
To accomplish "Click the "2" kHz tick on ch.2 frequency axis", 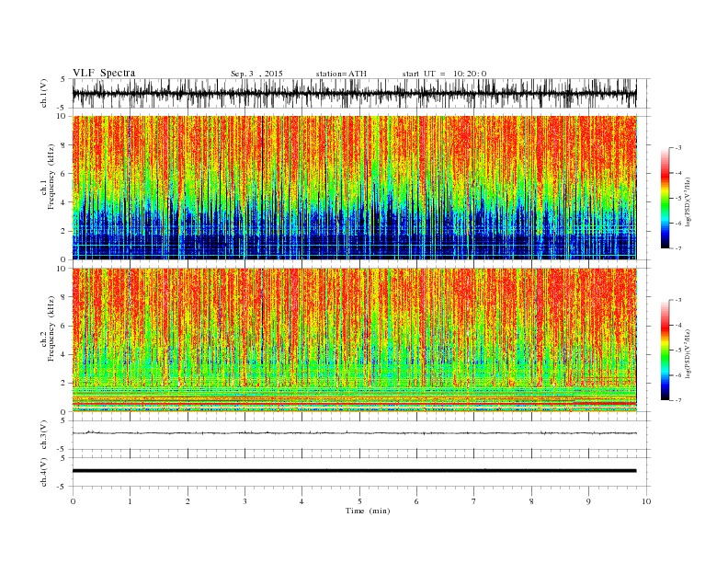I will 64,384.
